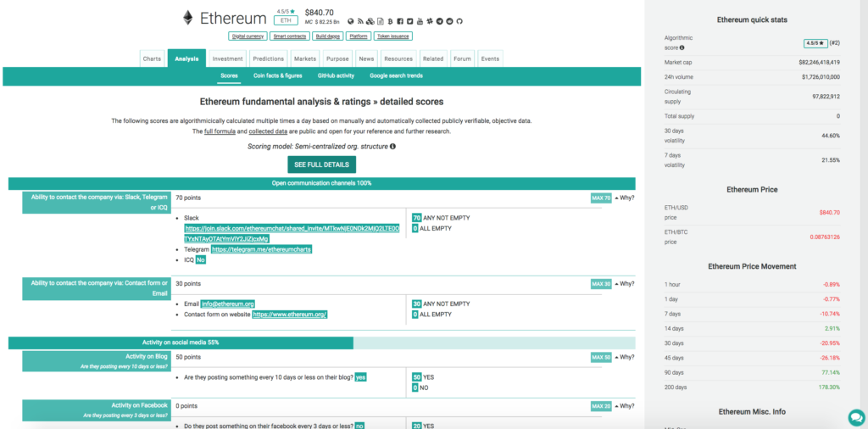This screenshot has height=429, width=868.
Task: Click the MAX 70 badge
Action: click(x=601, y=198)
